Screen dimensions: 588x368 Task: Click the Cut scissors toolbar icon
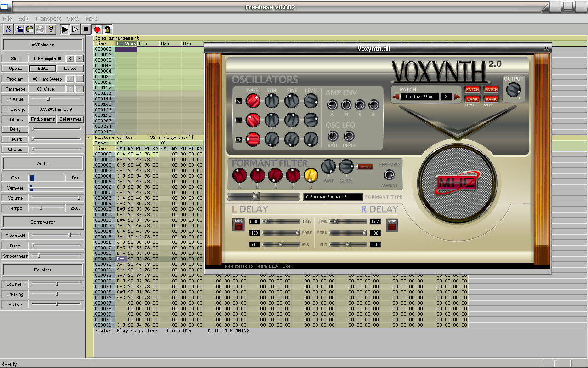click(x=8, y=29)
